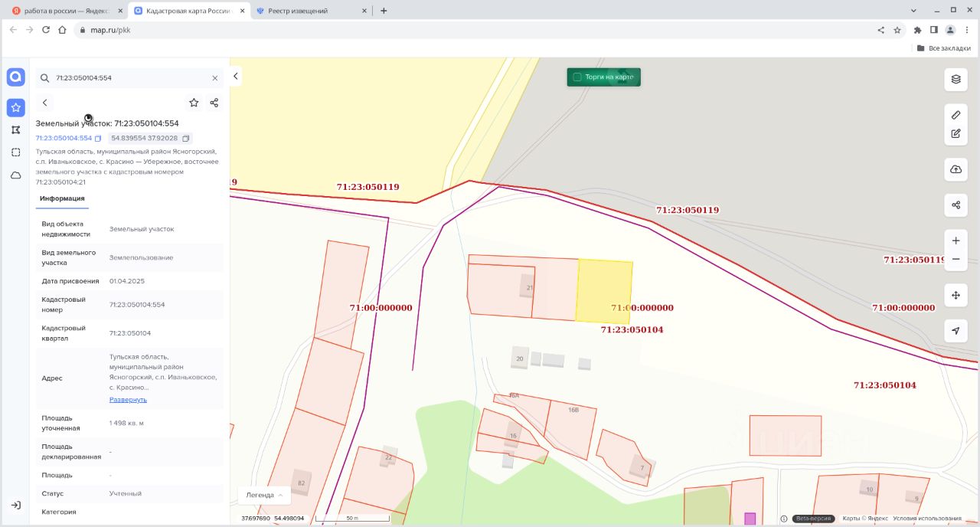Open Chrome extensions puzzle icon
Viewport: 980px width, 527px height.
coord(917,30)
